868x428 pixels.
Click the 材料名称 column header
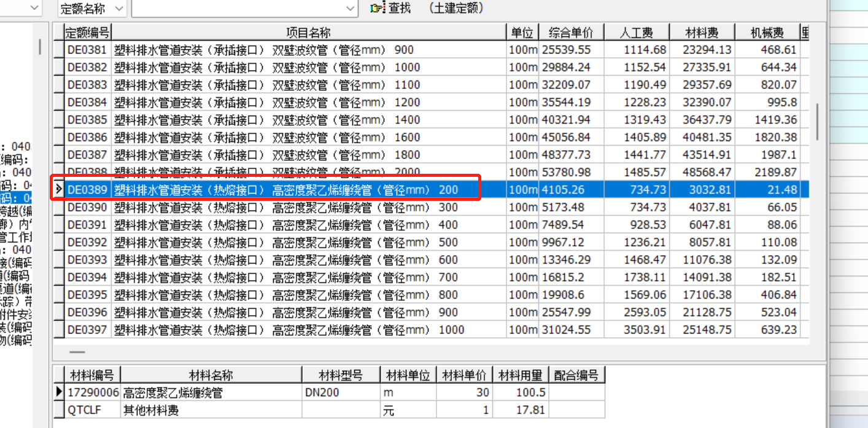tap(211, 375)
